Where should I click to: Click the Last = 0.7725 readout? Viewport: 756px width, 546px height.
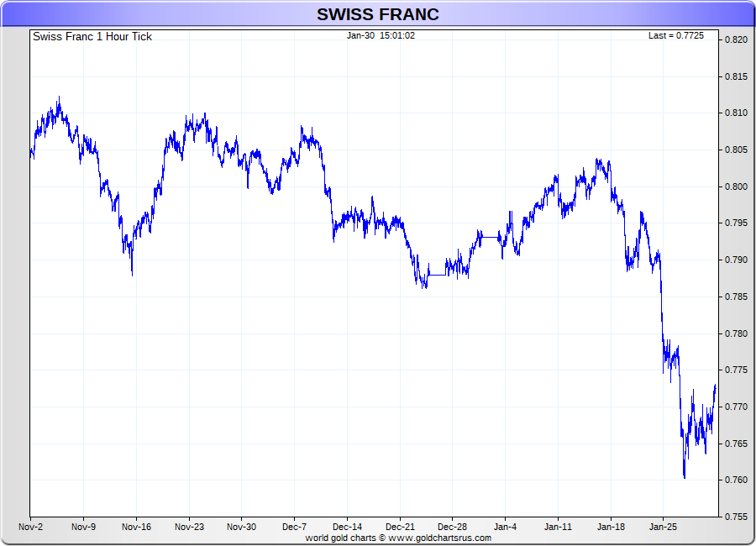pos(675,36)
